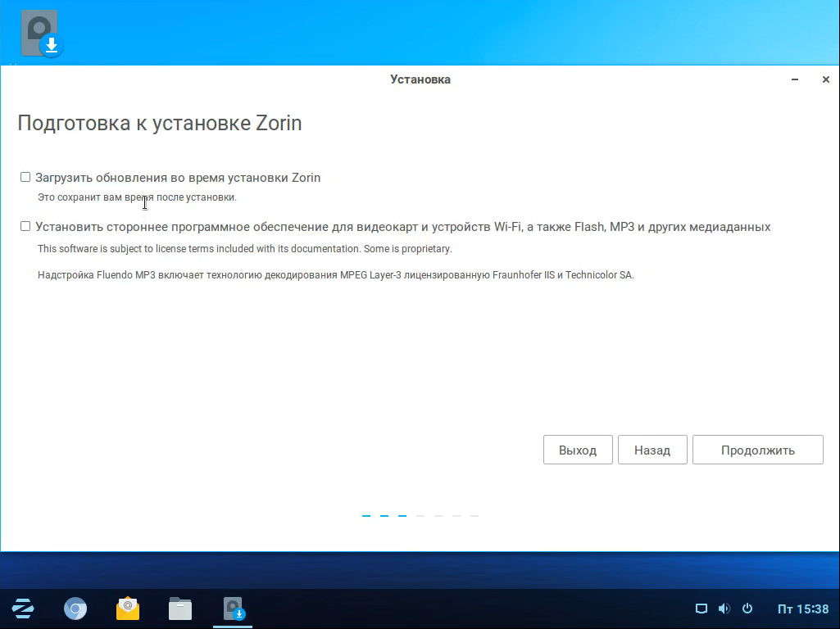Open the file manager from the taskbar
The width and height of the screenshot is (840, 629).
(x=180, y=609)
